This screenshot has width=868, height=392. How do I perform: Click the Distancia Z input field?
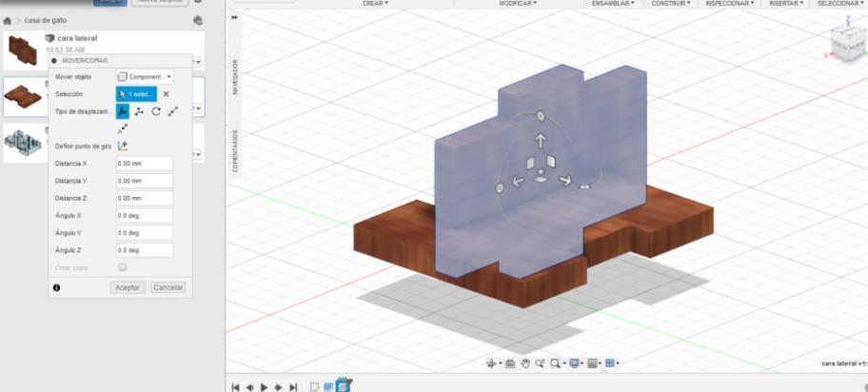(145, 198)
